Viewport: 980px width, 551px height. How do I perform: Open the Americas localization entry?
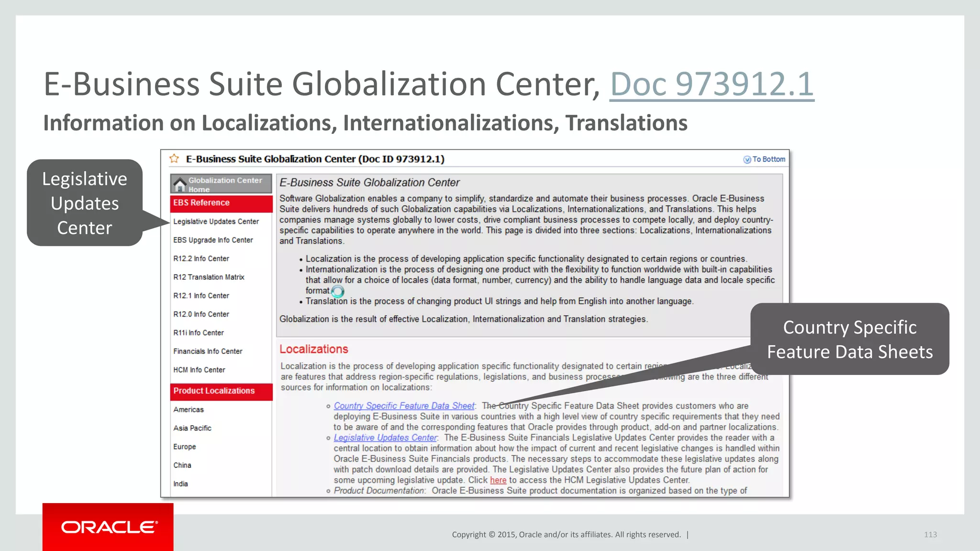coord(189,410)
